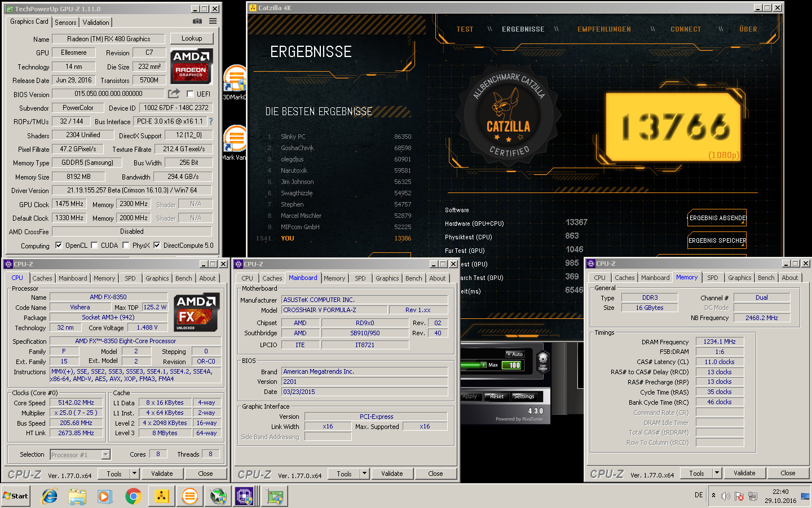812x508 pixels.
Task: Click the fan speed value field showing 100
Action: (513, 365)
